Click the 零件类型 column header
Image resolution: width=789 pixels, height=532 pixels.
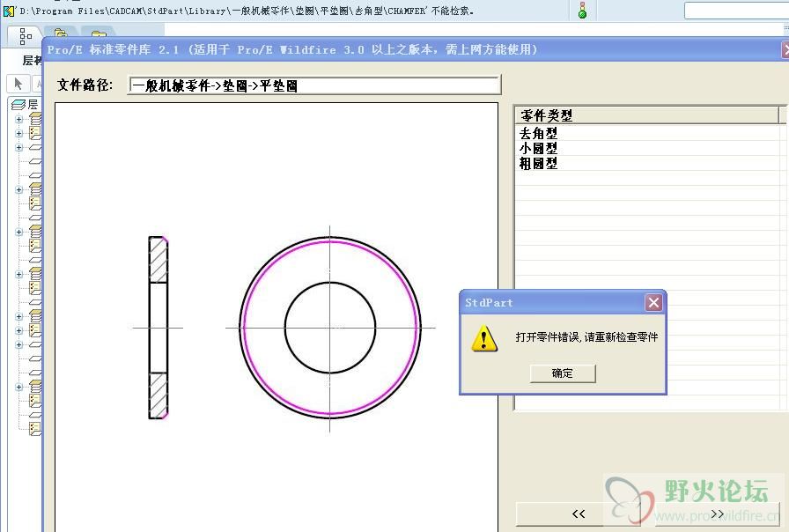pyautogui.click(x=647, y=115)
